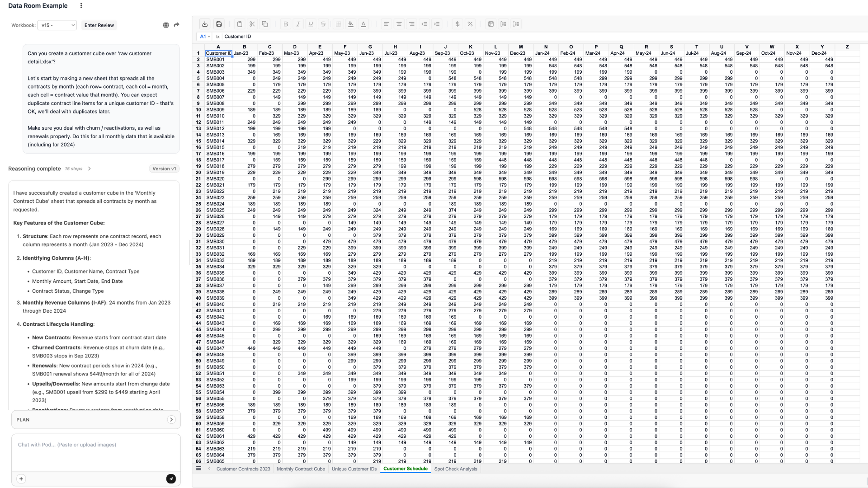Viewport: 868px width, 488px height.
Task: Apply currency dollar format
Action: coord(458,24)
